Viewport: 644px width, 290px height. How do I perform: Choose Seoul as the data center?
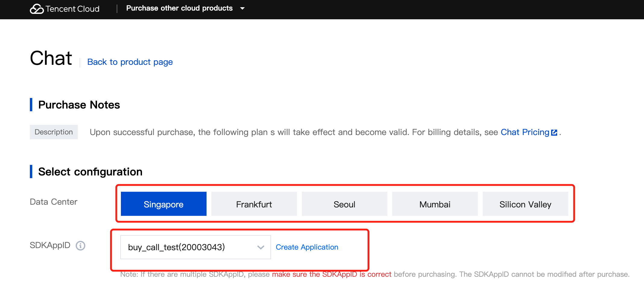(344, 204)
